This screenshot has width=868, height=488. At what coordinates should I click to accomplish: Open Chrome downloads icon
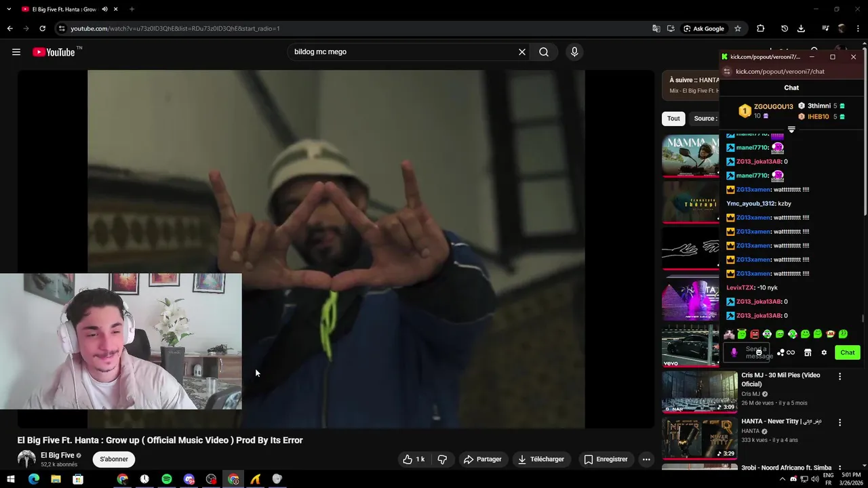[801, 28]
